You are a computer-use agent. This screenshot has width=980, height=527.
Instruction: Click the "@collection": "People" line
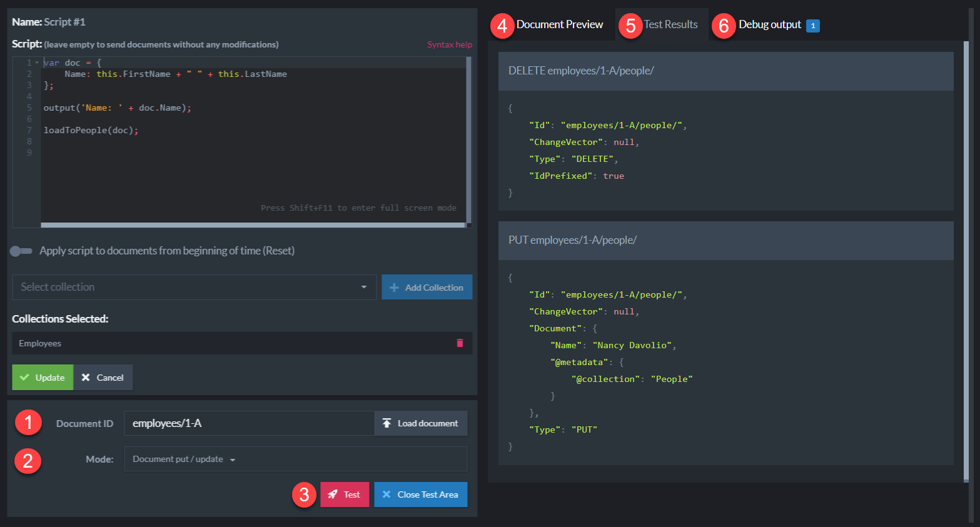point(632,379)
